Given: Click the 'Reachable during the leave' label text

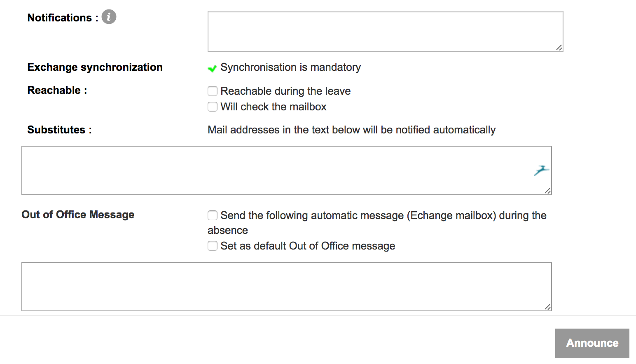Looking at the screenshot, I should tap(285, 91).
